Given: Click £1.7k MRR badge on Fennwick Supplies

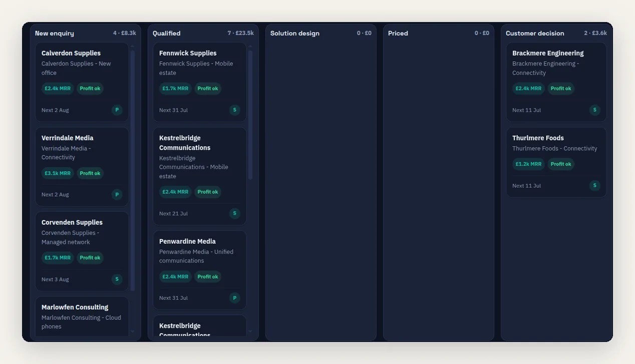Looking at the screenshot, I should coord(175,89).
